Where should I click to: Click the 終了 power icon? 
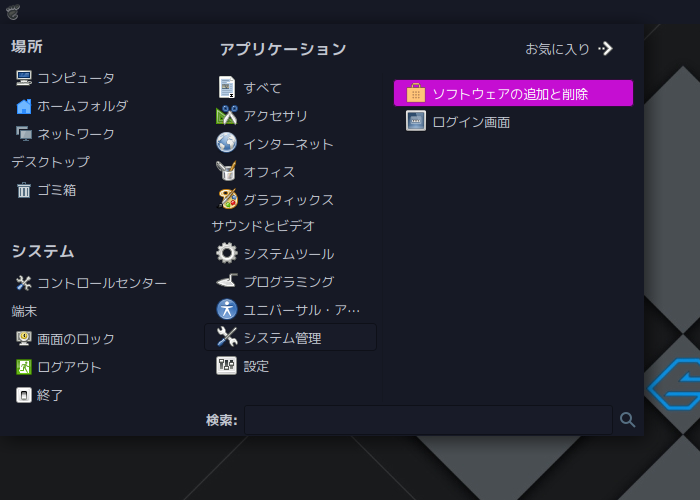coord(24,395)
